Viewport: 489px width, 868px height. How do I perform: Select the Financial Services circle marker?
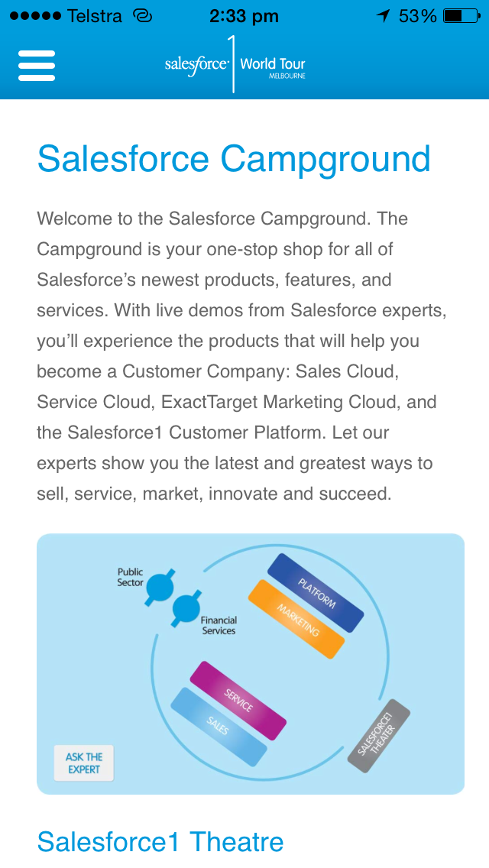[x=186, y=609]
